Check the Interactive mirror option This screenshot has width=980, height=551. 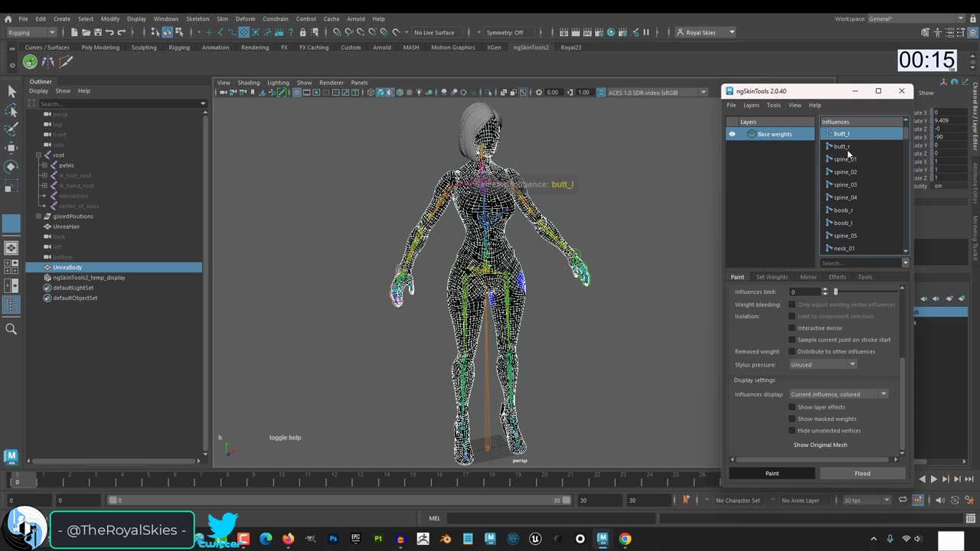[x=792, y=328]
